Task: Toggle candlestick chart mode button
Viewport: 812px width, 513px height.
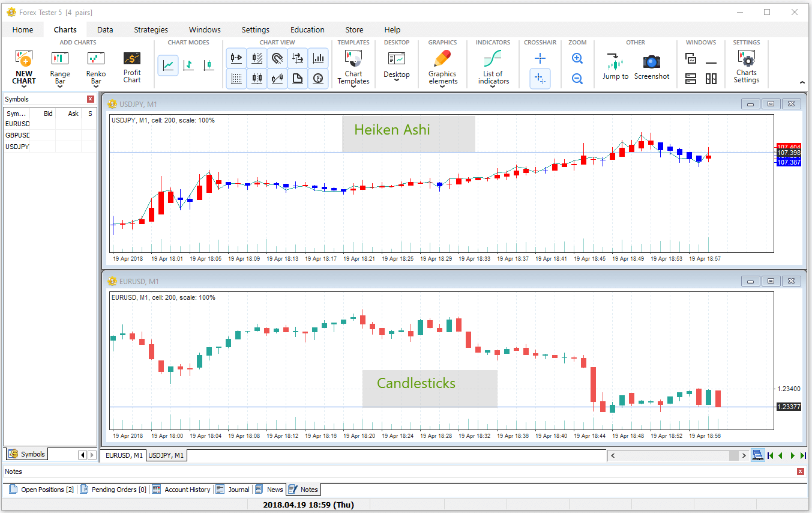Action: pyautogui.click(x=208, y=65)
